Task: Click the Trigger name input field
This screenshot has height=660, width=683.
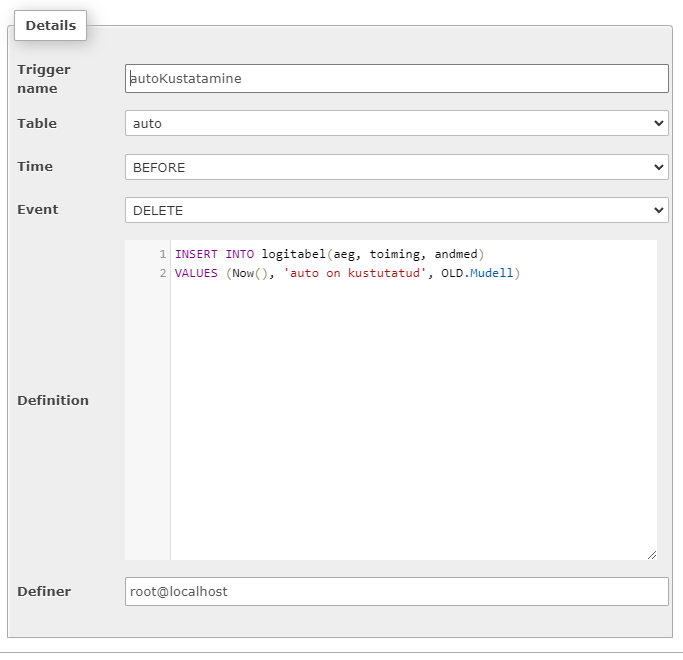Action: (396, 79)
